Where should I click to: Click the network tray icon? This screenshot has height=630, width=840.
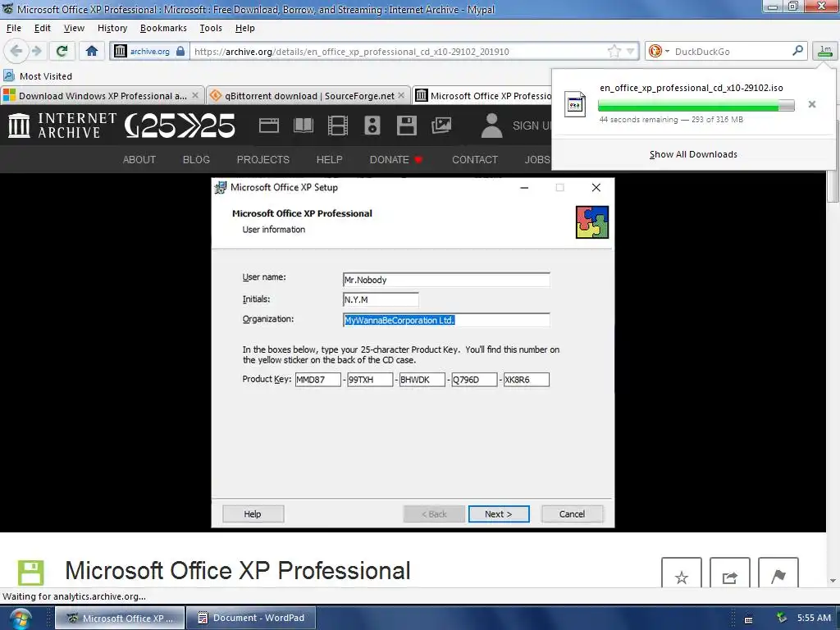click(x=782, y=619)
